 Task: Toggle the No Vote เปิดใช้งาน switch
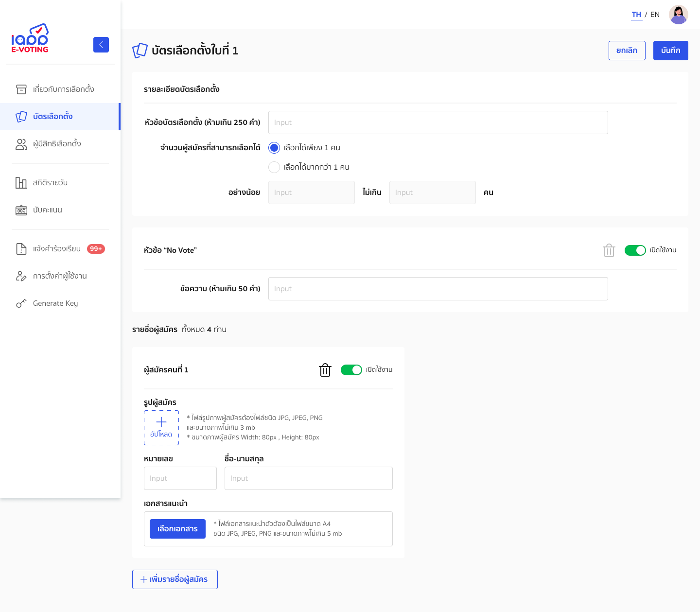(635, 250)
